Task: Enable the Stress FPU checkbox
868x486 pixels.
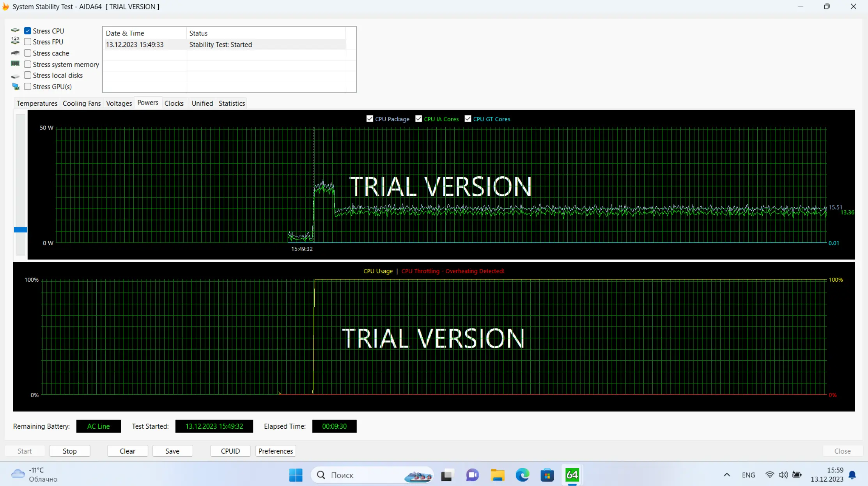Action: [28, 42]
